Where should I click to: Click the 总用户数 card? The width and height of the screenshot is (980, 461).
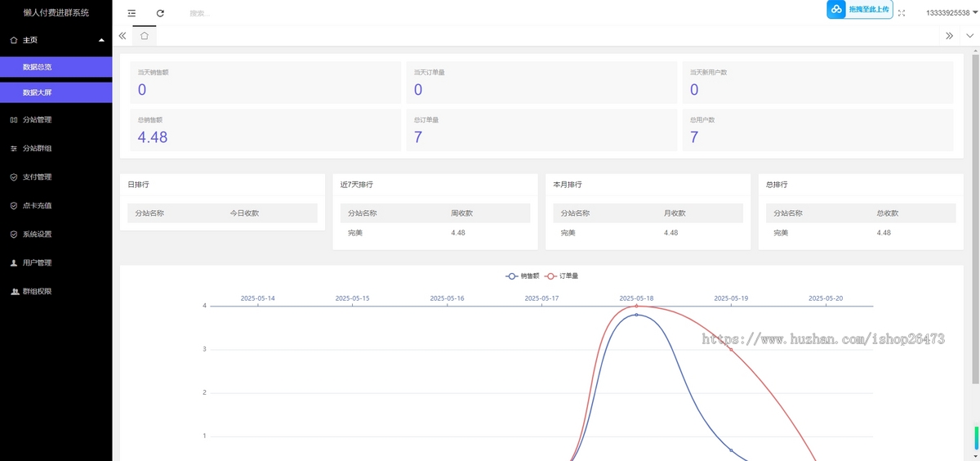(817, 130)
